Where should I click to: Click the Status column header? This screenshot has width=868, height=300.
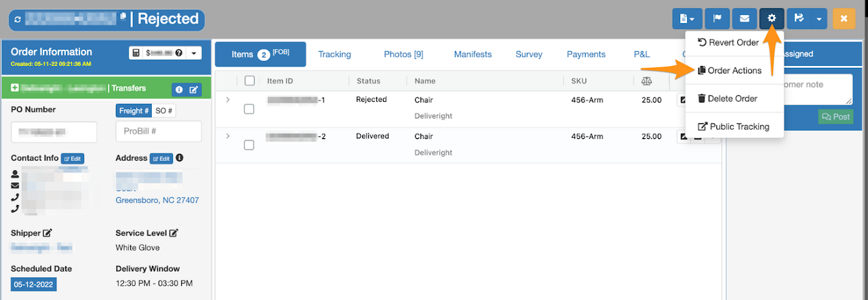(x=368, y=81)
